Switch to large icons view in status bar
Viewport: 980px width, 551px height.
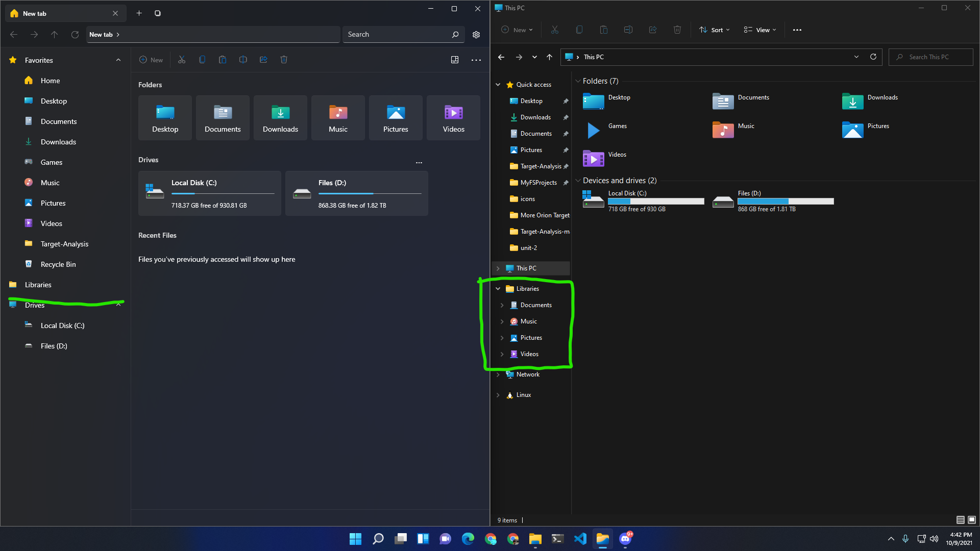click(972, 520)
